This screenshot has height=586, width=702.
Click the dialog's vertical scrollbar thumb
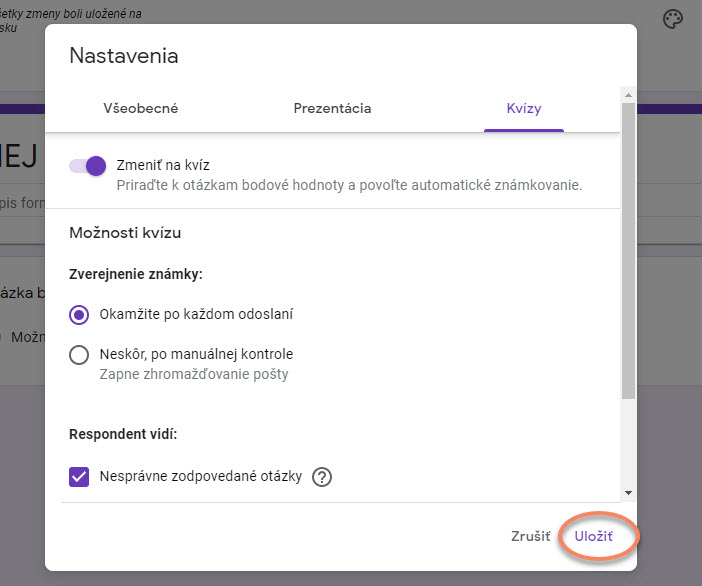coord(628,250)
